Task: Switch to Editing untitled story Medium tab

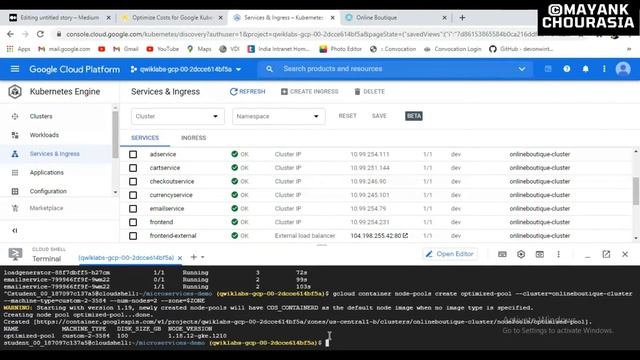Action: point(60,18)
